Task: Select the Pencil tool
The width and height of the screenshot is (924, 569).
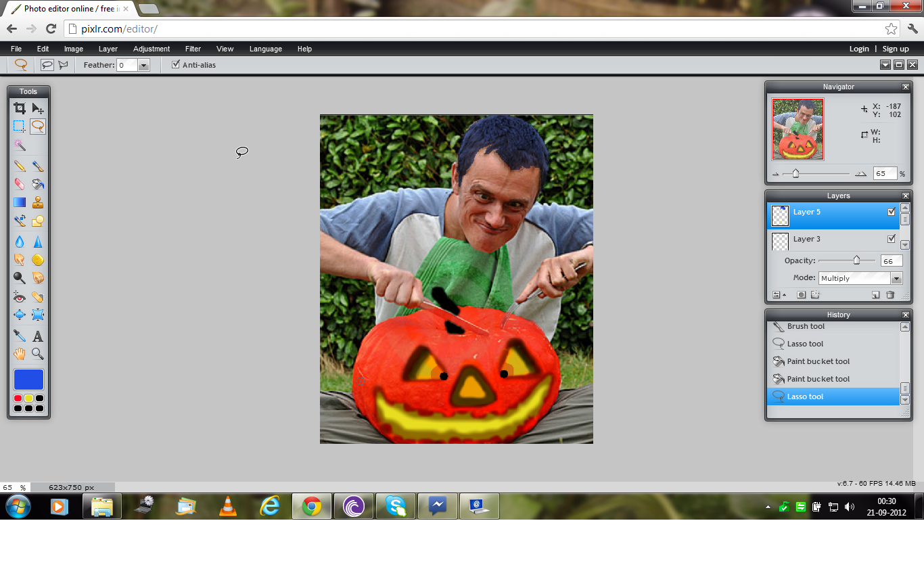Action: tap(20, 166)
